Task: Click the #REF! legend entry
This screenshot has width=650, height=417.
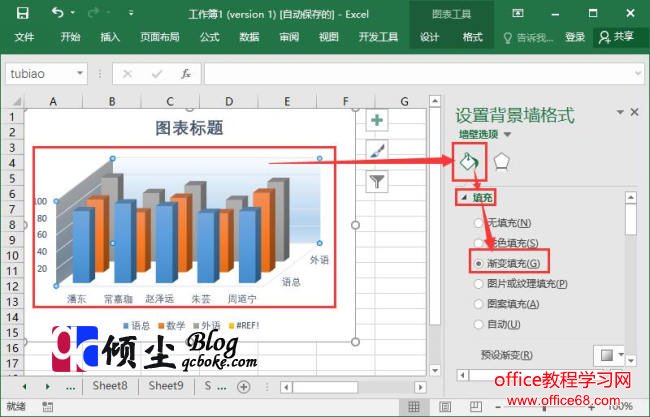Action: coord(244,325)
